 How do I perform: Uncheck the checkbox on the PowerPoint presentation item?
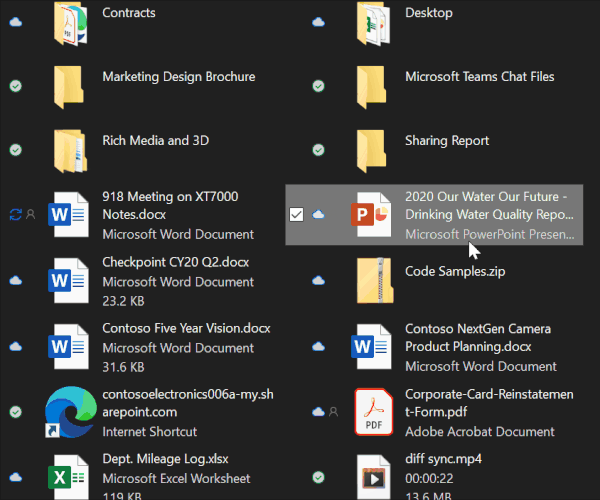296,214
